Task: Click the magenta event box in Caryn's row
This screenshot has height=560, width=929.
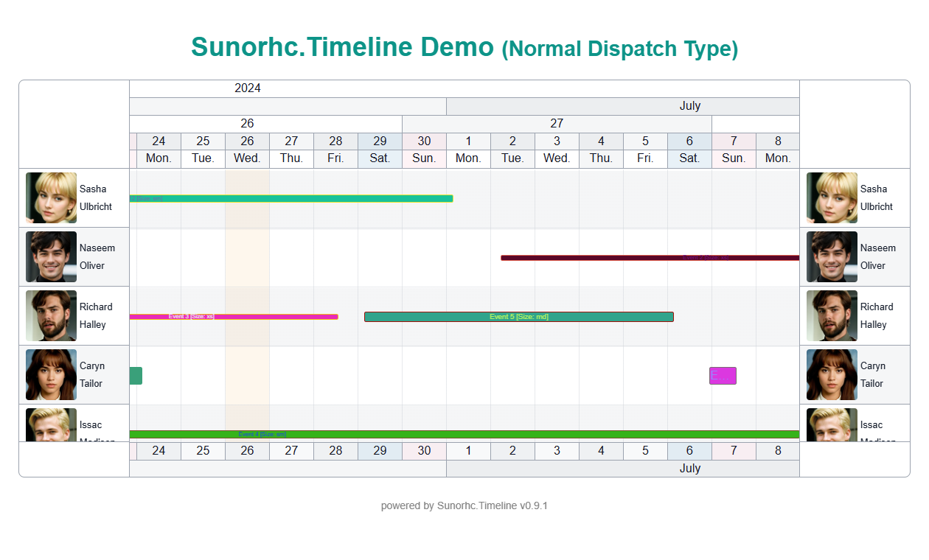Action: click(x=723, y=376)
